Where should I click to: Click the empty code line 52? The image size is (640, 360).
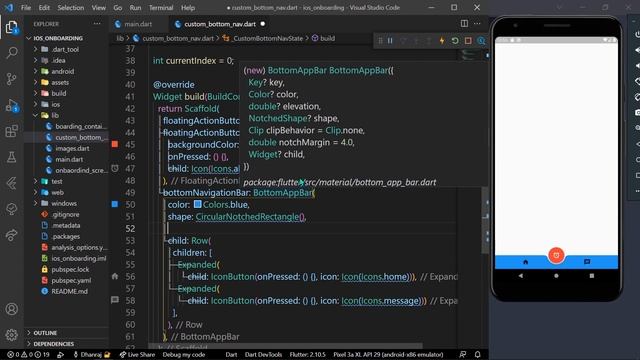coord(302,228)
